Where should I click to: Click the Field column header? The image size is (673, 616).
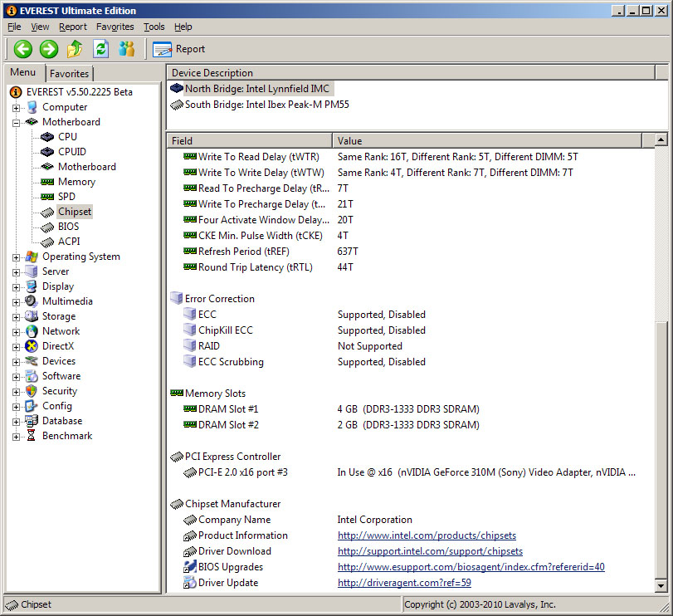pos(250,141)
